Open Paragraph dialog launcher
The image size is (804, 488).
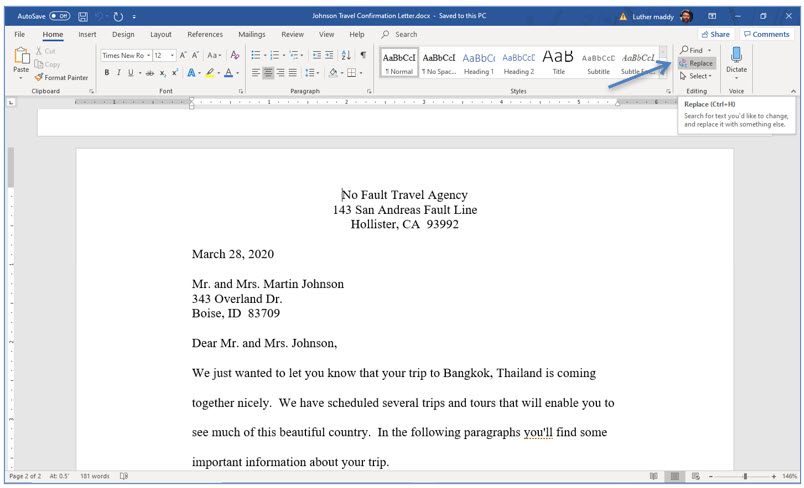coord(369,91)
